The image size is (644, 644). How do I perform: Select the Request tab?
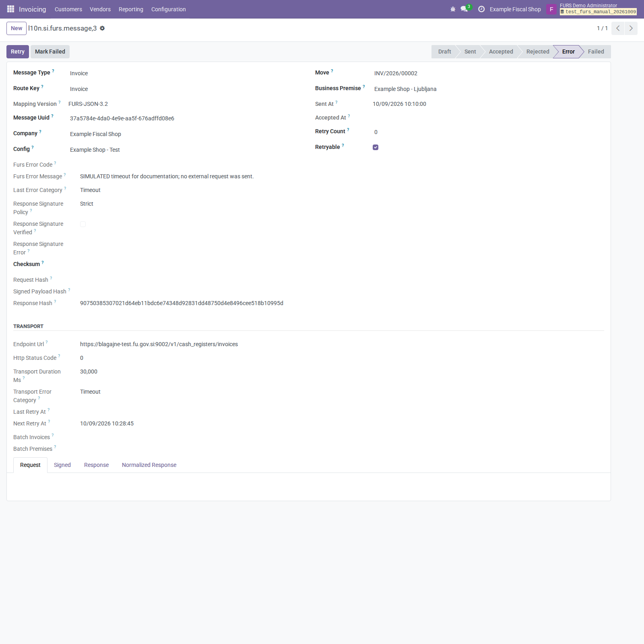[31, 465]
